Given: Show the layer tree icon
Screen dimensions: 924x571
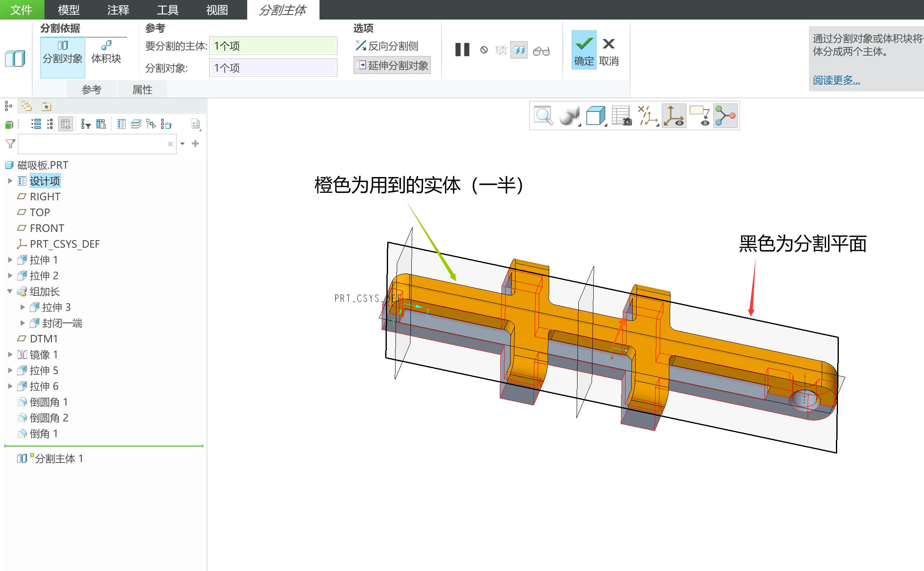Looking at the screenshot, I should coord(136,124).
